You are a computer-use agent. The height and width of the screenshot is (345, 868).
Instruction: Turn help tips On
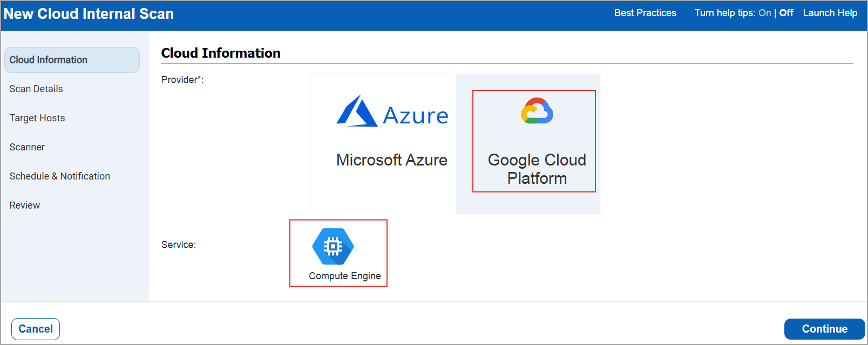pos(765,13)
